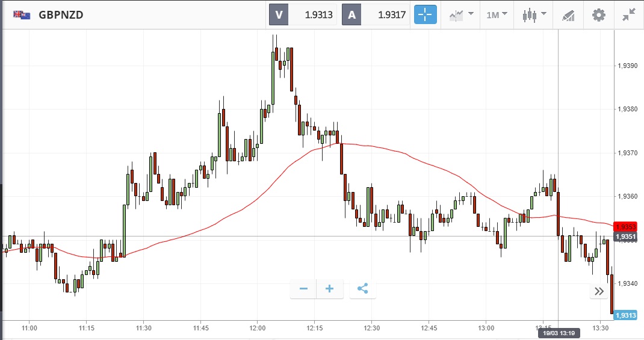Zoom out with the minus button

tap(303, 289)
